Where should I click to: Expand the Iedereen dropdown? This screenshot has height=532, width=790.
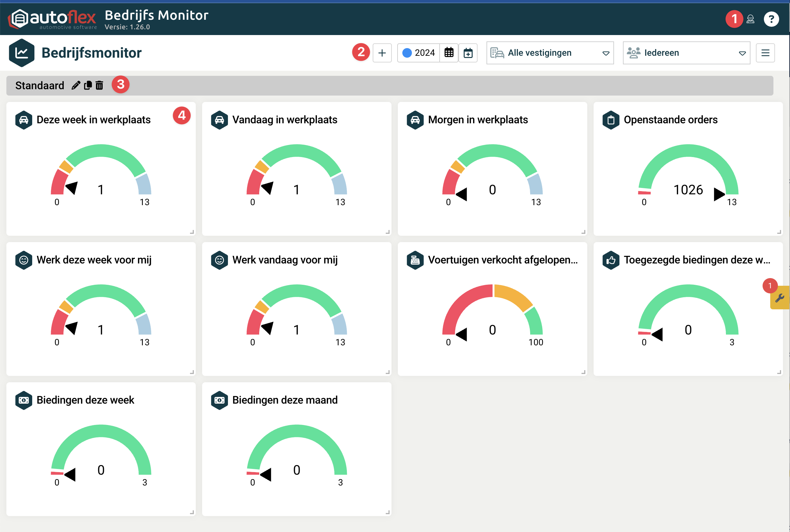pyautogui.click(x=686, y=53)
